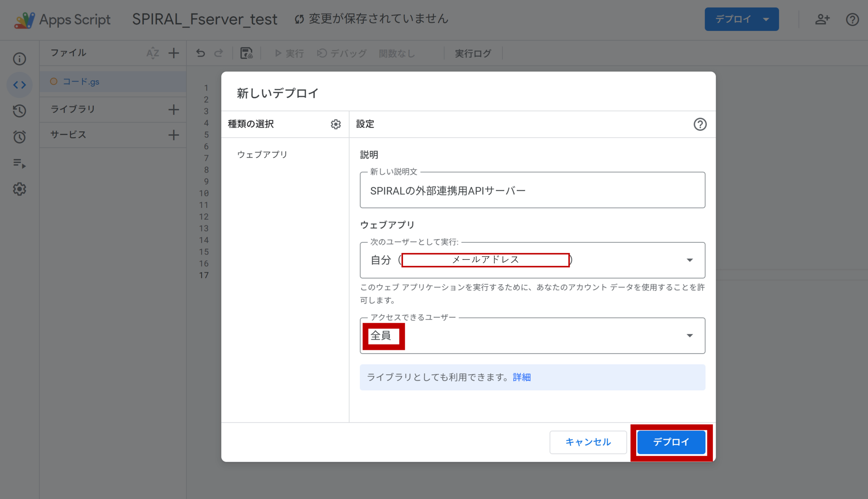Click the gear icon beside 種類の選択
Viewport: 868px width, 499px height.
pos(335,124)
